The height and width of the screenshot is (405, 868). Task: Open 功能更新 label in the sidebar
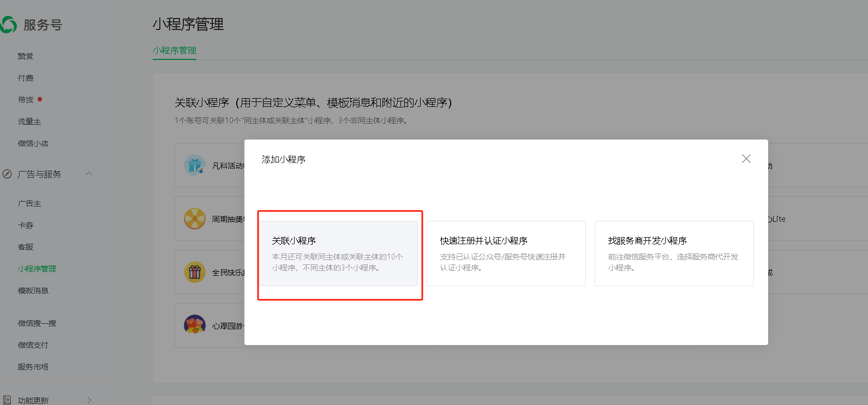pyautogui.click(x=33, y=401)
